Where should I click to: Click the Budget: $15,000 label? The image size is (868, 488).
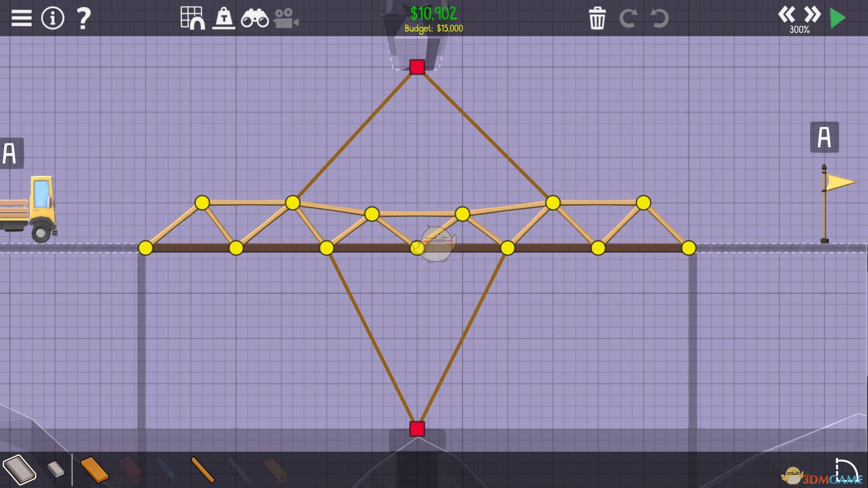point(434,28)
